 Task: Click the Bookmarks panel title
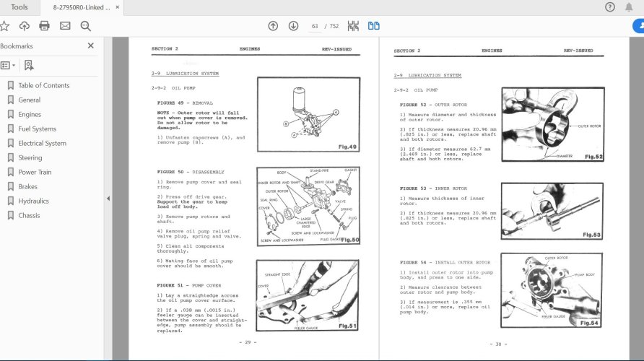click(x=17, y=46)
